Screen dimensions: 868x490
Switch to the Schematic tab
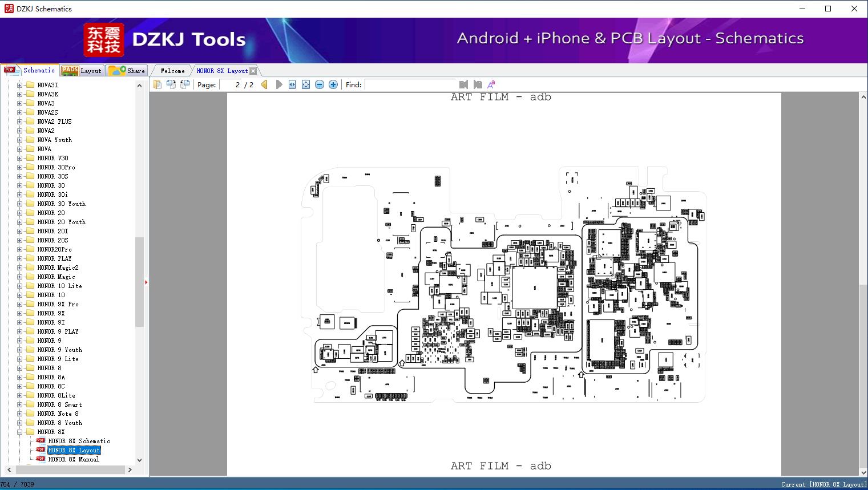click(30, 70)
